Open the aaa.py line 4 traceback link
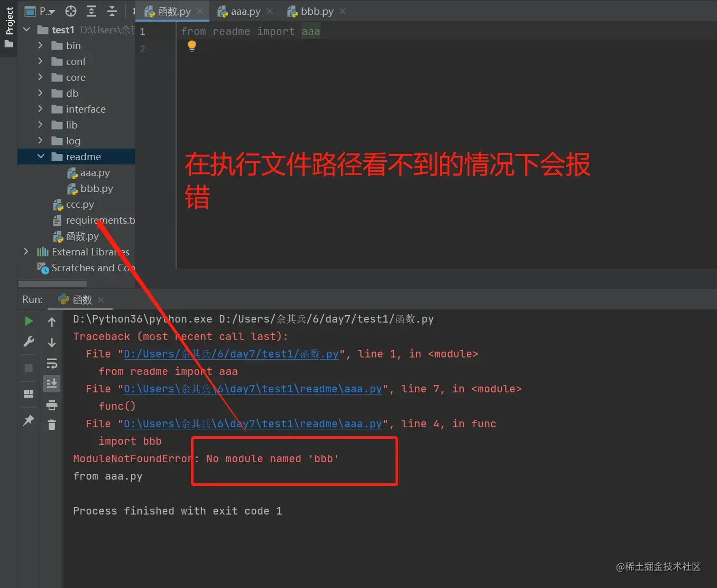 coord(253,424)
